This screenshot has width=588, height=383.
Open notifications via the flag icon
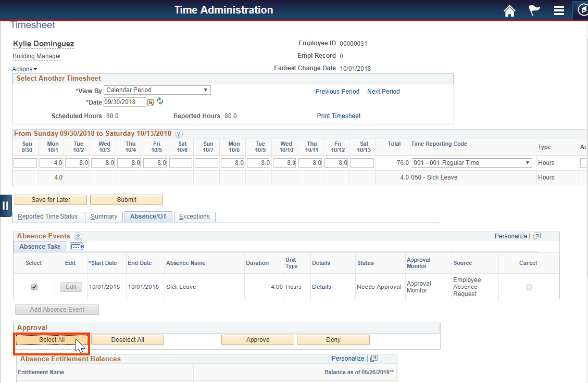click(534, 10)
